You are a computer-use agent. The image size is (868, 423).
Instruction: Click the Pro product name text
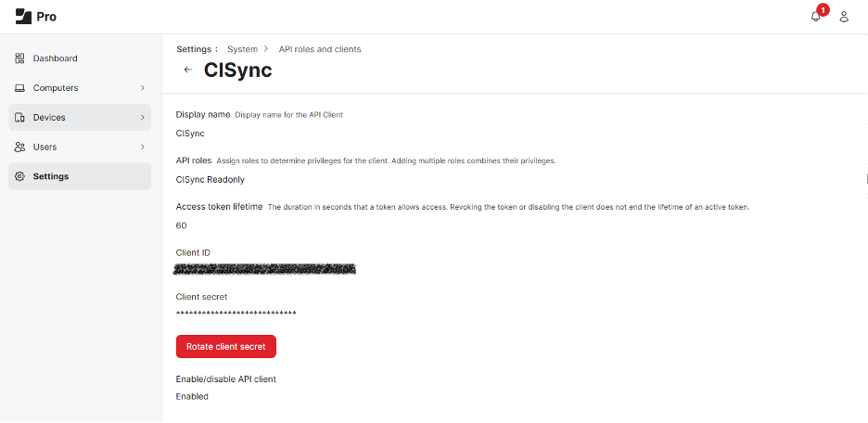coord(46,17)
